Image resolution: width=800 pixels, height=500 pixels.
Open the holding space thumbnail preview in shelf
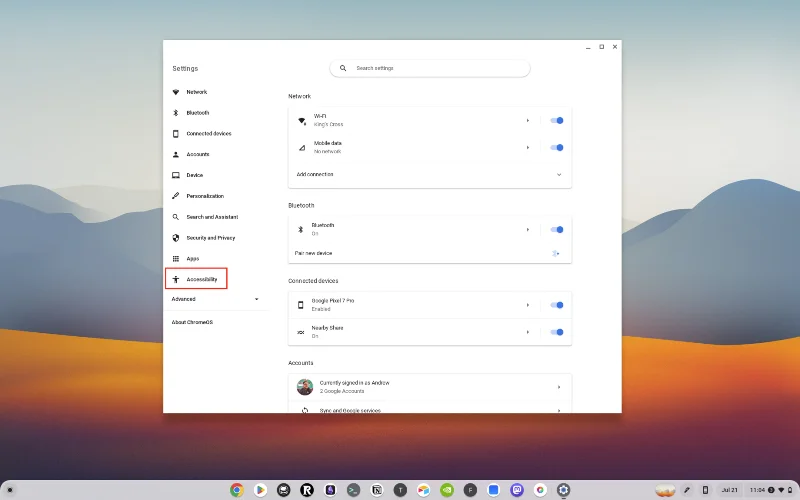click(665, 490)
